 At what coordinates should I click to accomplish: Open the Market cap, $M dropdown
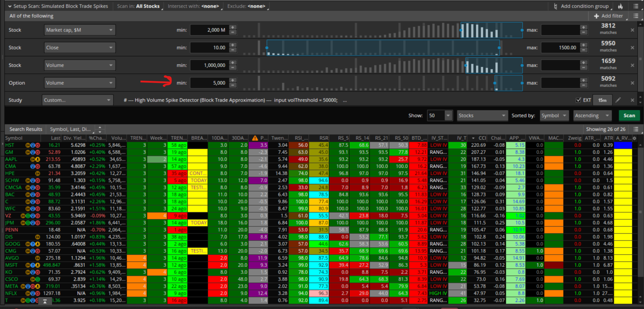pyautogui.click(x=80, y=30)
